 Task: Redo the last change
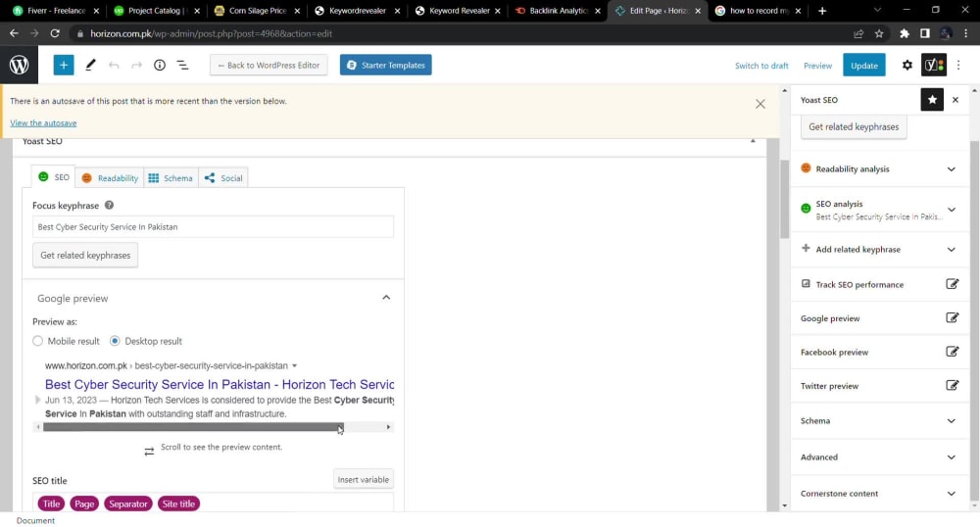point(136,65)
